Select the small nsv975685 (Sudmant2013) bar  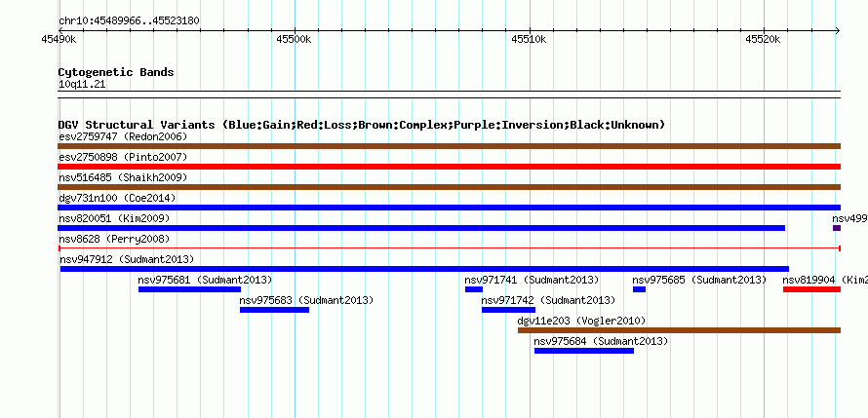639,289
